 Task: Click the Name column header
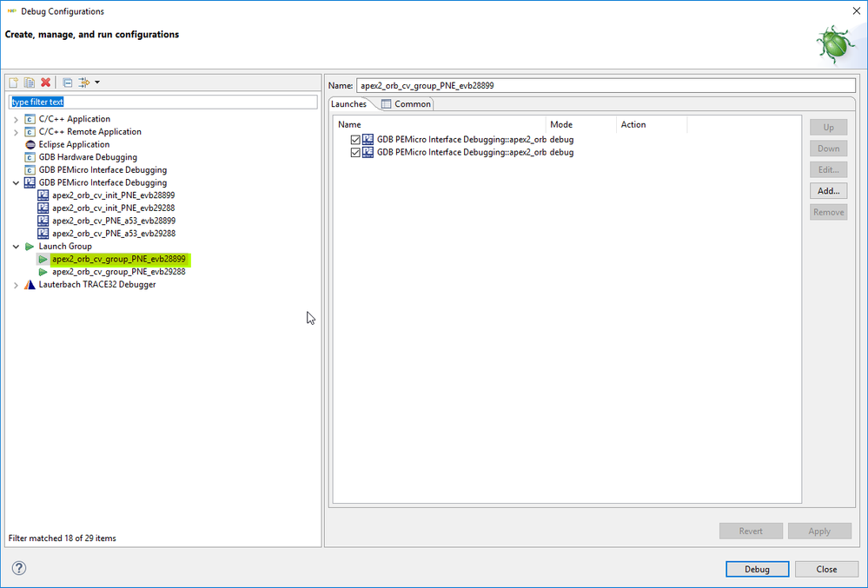tap(441, 124)
